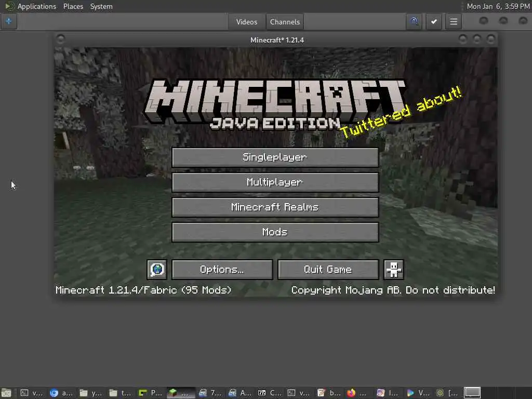Switch to the purple I... taskbar window
This screenshot has height=399, width=532.
389,393
